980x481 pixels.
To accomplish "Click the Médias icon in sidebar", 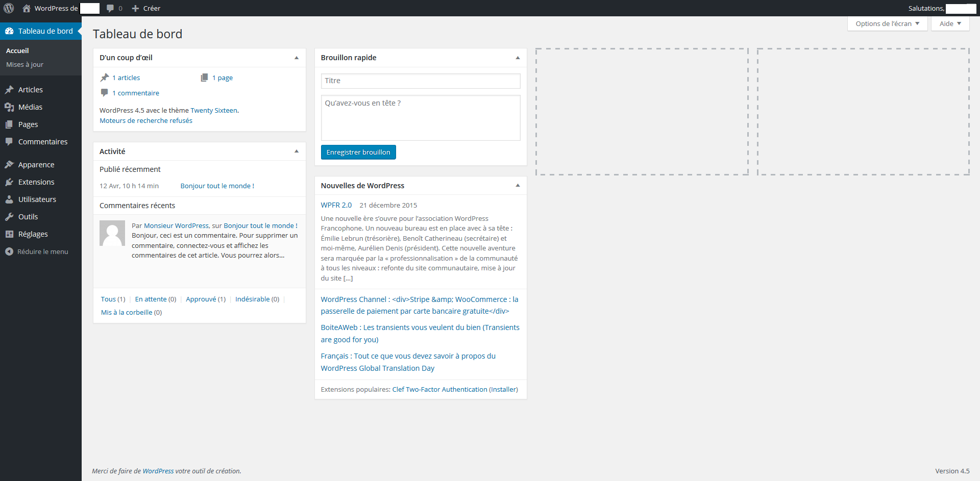I will (x=9, y=107).
